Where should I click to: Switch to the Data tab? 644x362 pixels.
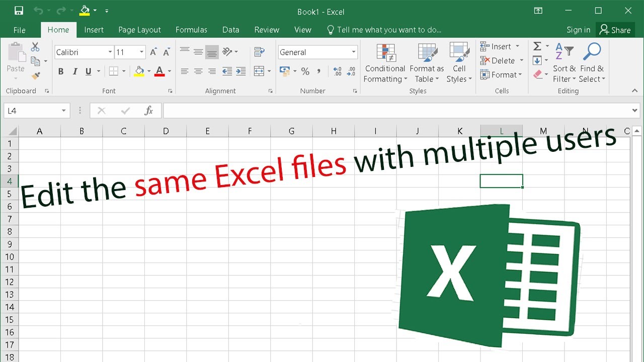231,30
